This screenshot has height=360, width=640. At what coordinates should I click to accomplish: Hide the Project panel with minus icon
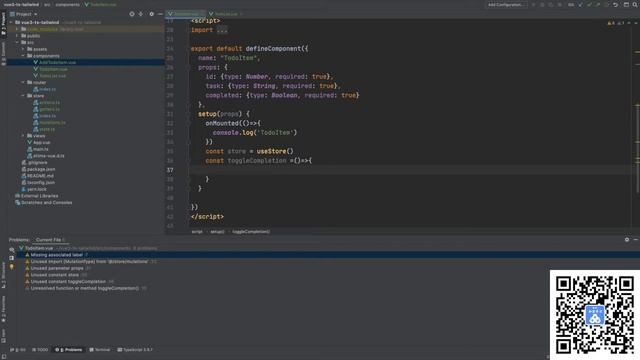click(x=160, y=14)
